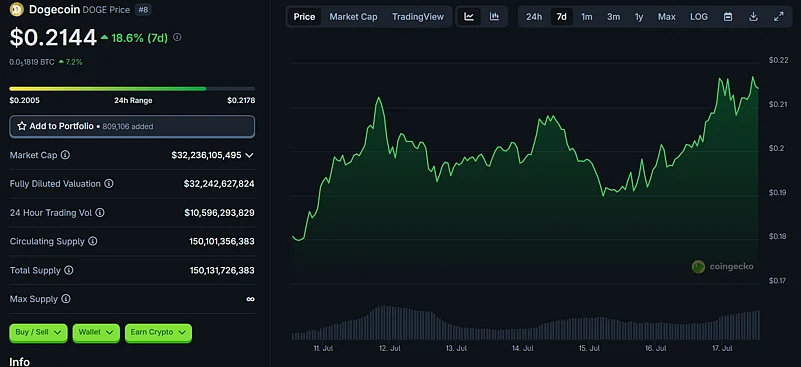This screenshot has width=801, height=367.
Task: Click the Info section heading
Action: (x=19, y=361)
